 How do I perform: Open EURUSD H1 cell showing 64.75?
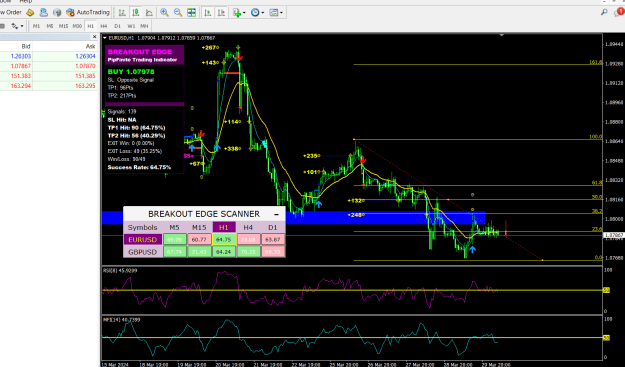pos(224,240)
